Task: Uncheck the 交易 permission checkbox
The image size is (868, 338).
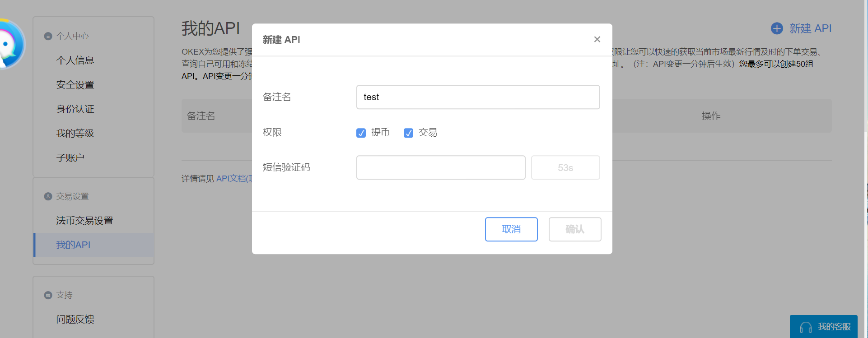Action: (x=408, y=133)
